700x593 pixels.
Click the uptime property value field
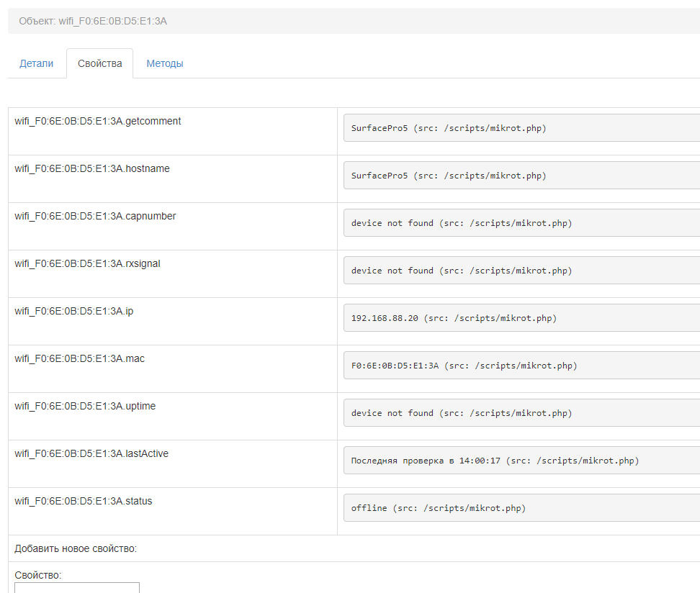[521, 413]
